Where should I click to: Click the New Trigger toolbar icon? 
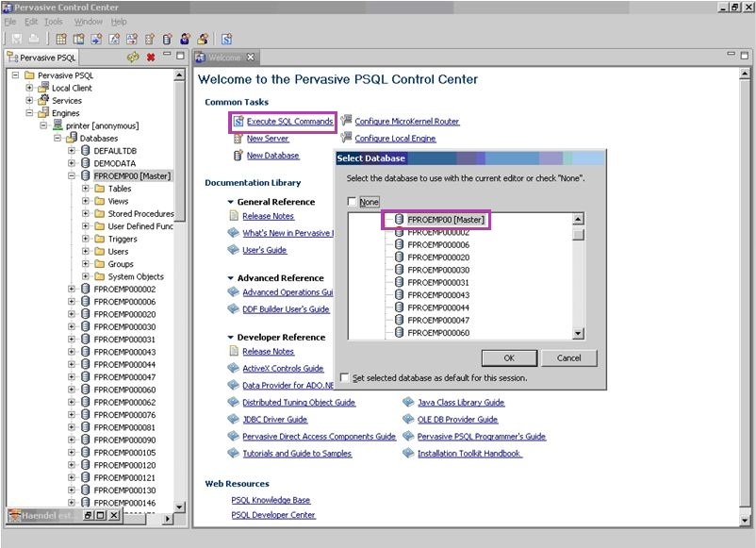tap(132, 39)
